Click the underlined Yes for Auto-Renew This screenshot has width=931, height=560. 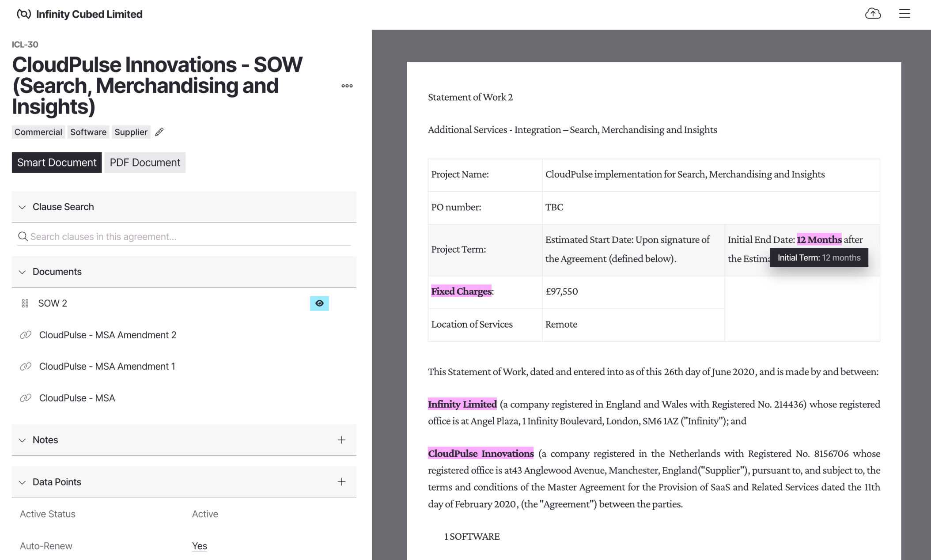point(199,546)
